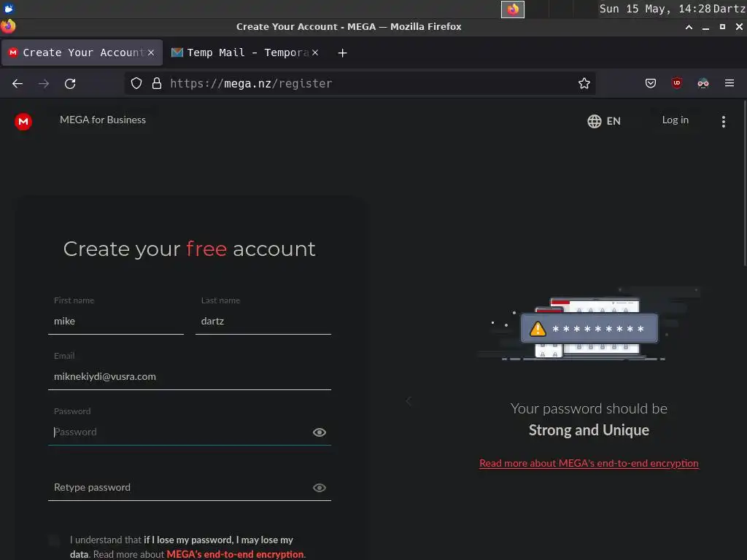Open new tab with plus button
The height and width of the screenshot is (560, 747).
343,52
